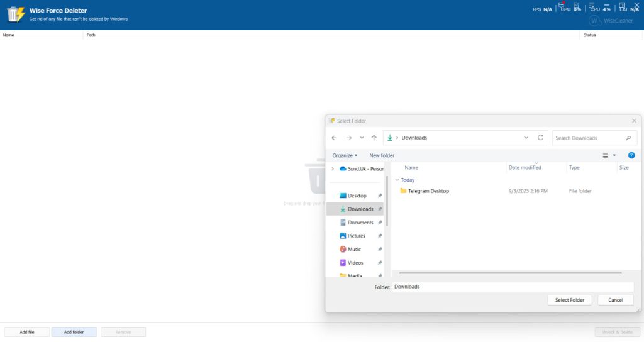Focus the Search Downloads field

[x=595, y=138]
